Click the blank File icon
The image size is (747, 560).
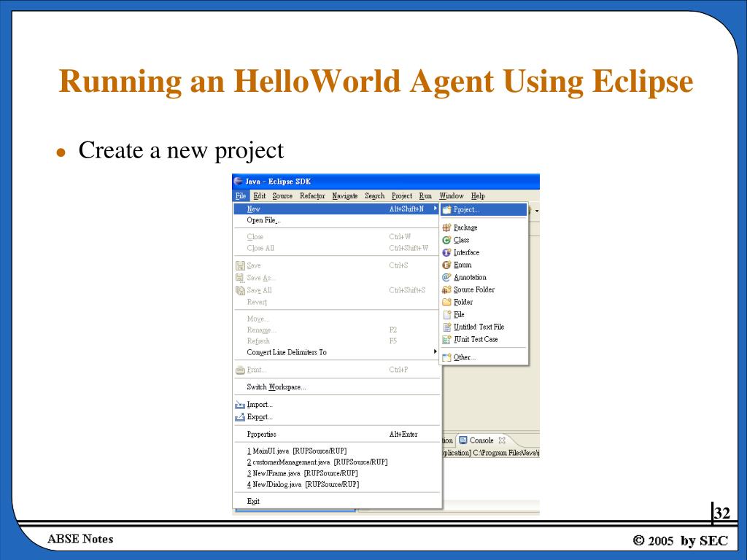[446, 314]
